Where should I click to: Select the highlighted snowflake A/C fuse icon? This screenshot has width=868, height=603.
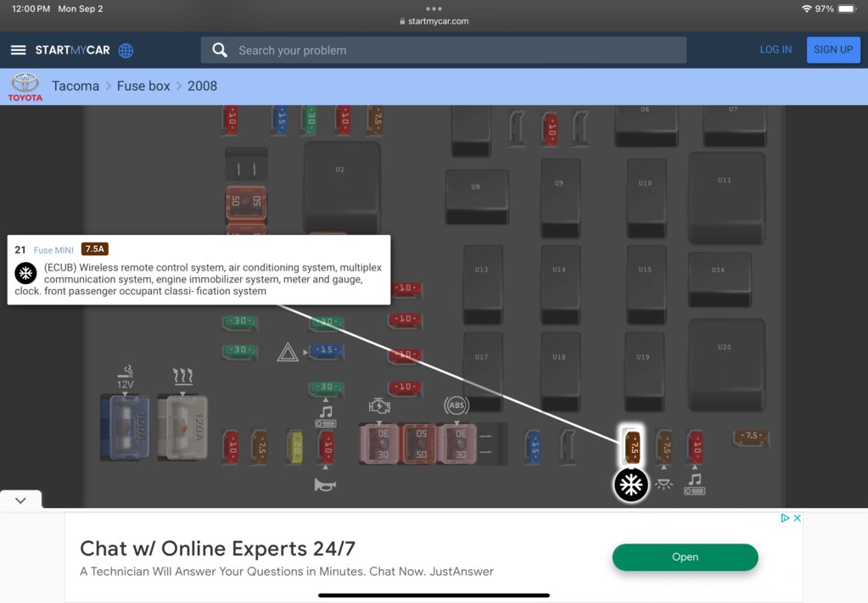pyautogui.click(x=631, y=485)
